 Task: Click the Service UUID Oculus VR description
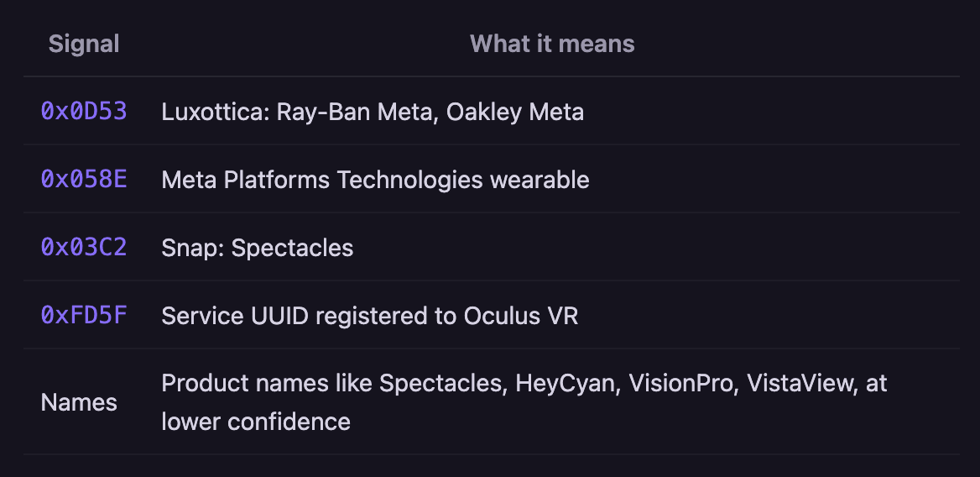click(370, 316)
